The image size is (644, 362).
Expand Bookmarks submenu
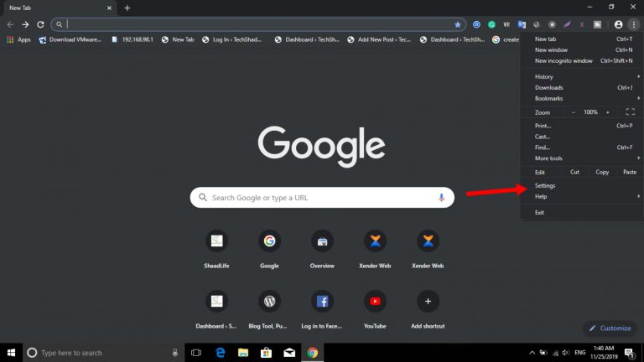(583, 99)
